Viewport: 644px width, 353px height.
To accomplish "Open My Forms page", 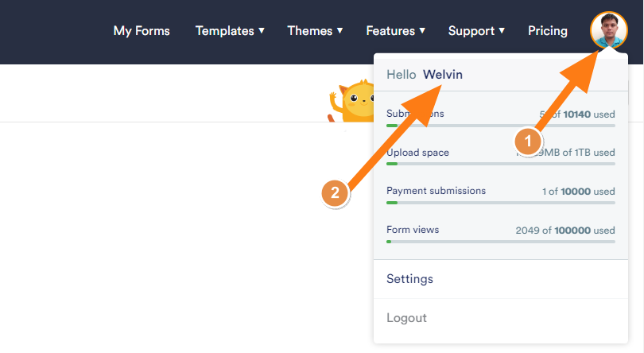I will coord(142,31).
